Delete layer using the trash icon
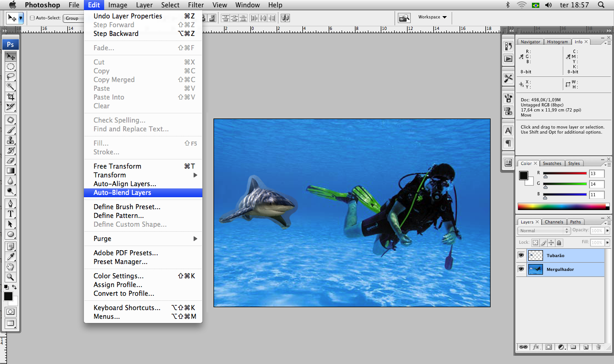614x364 pixels. click(598, 347)
